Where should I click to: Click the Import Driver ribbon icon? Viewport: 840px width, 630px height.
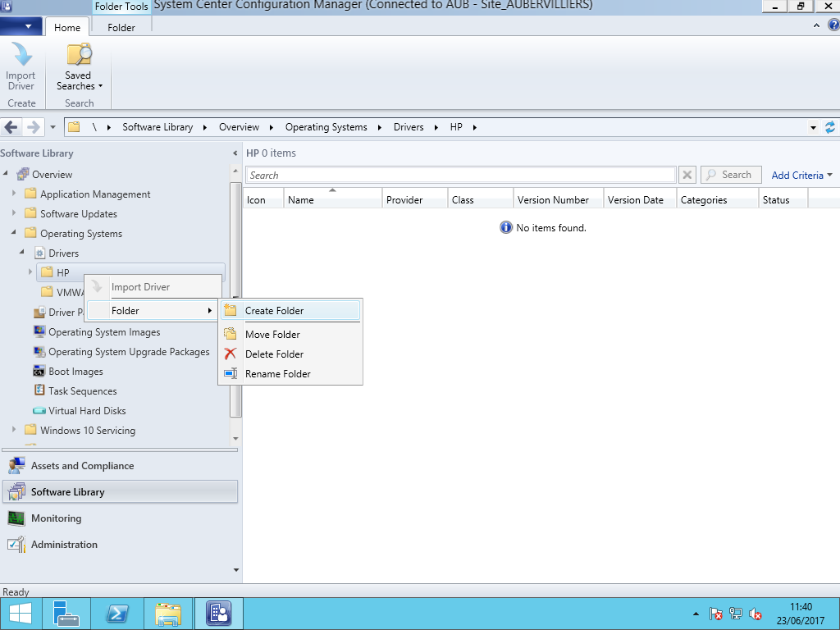coord(21,55)
